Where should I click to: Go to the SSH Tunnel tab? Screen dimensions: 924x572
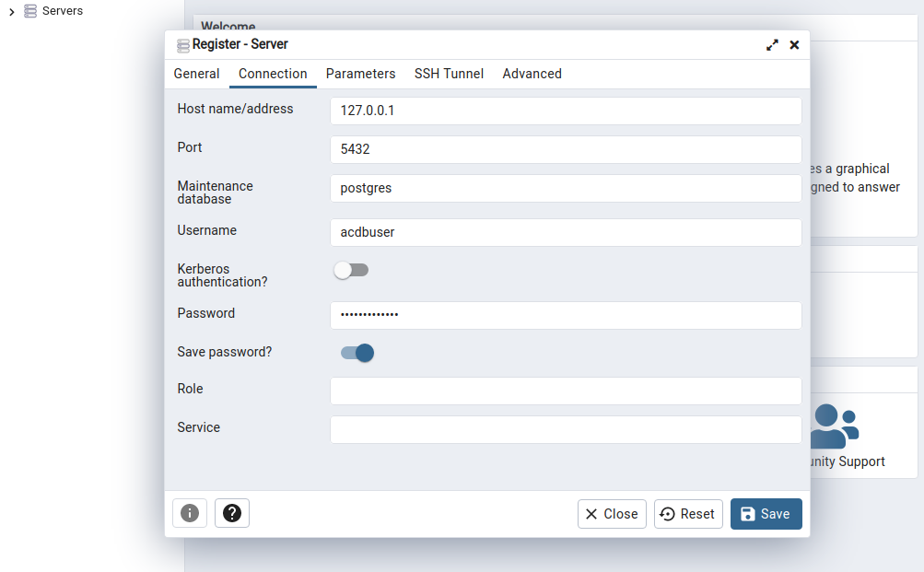(x=449, y=74)
